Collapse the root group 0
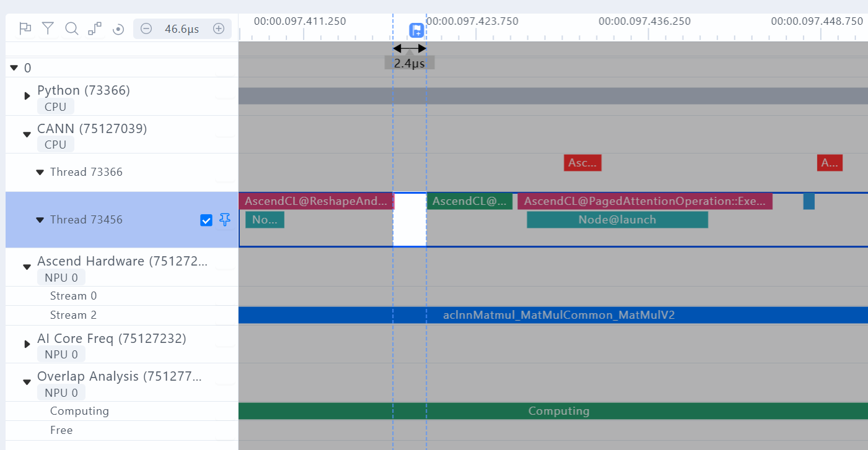The height and width of the screenshot is (450, 868). click(14, 67)
